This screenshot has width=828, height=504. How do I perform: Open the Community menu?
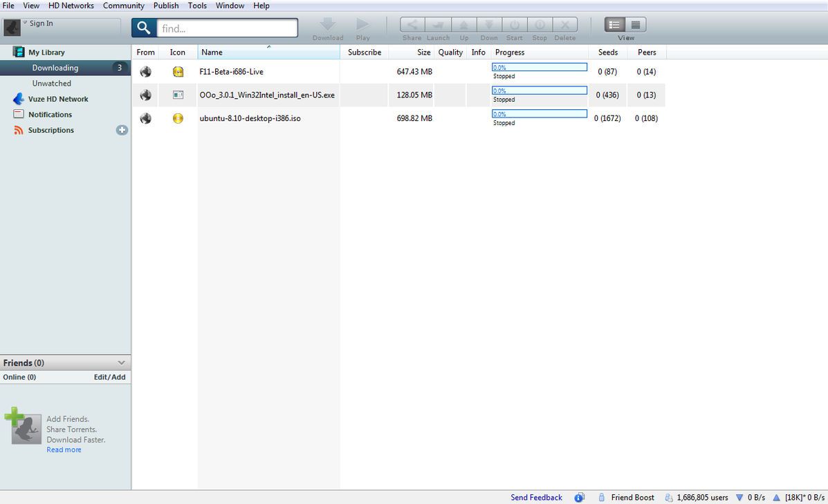tap(123, 6)
